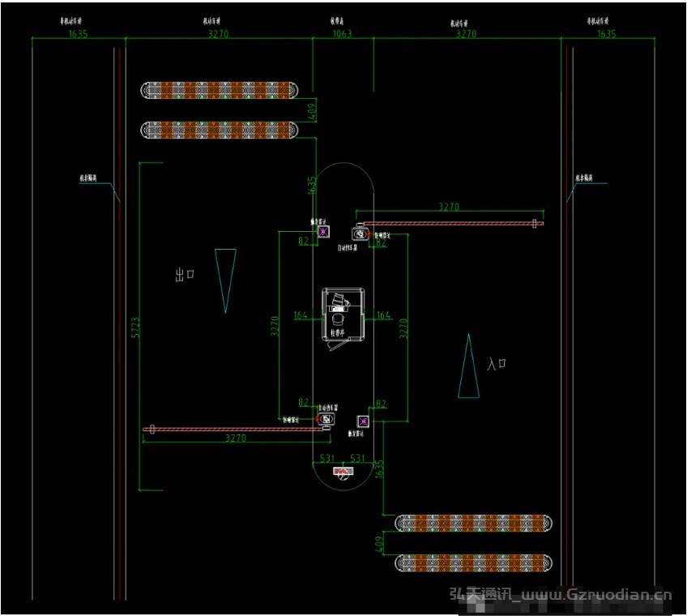This screenshot has width=687, height=616.
Task: Select the lower red barrier arm on exit side
Action: pos(235,428)
